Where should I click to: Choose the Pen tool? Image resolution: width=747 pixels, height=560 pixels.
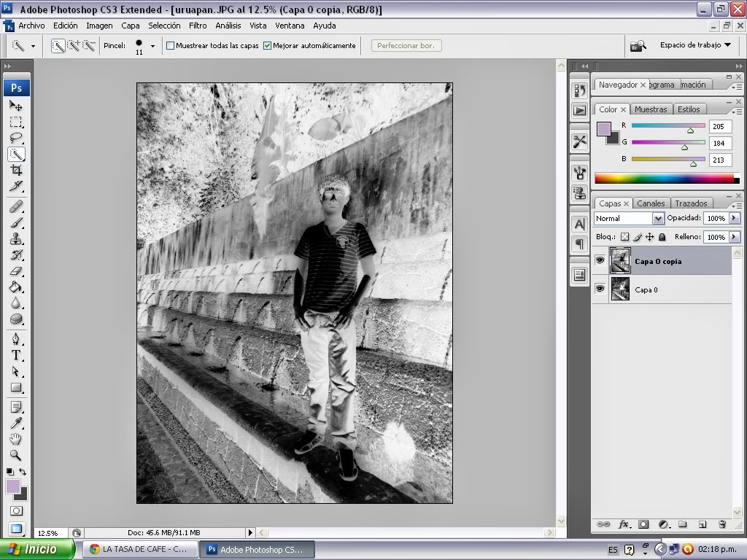(x=16, y=338)
